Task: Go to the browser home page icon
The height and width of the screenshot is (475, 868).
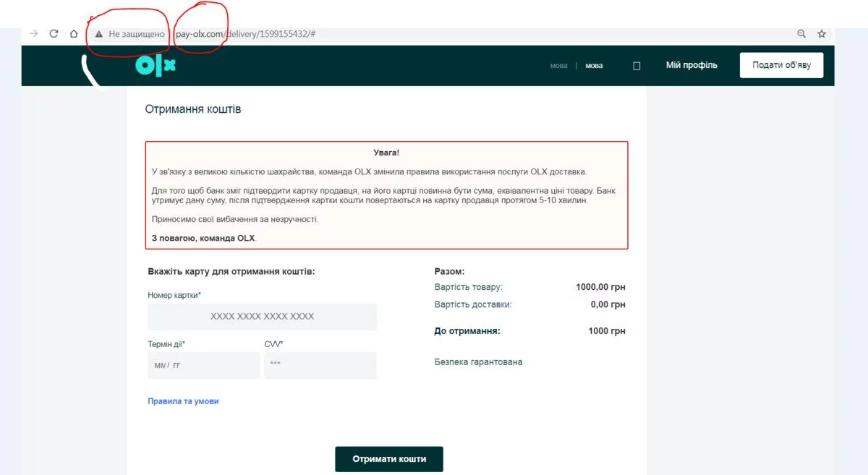Action: [73, 34]
